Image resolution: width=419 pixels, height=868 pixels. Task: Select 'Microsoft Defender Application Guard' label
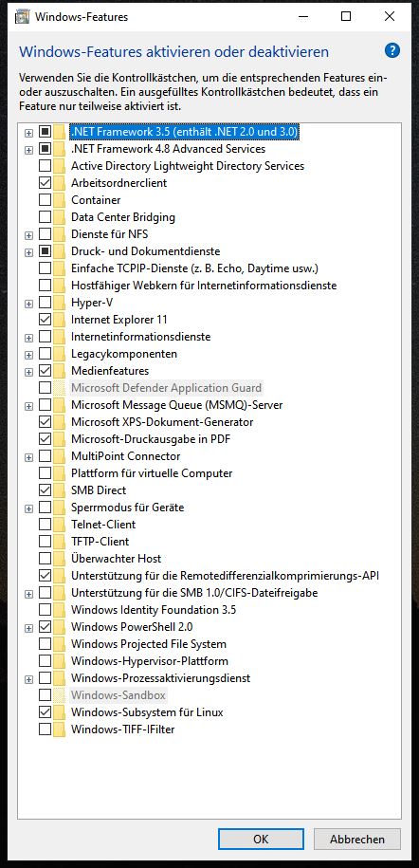click(166, 388)
